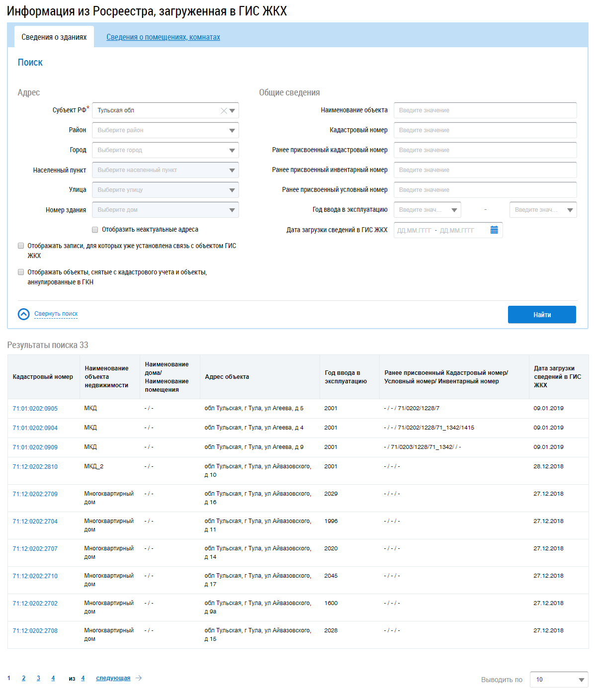The height and width of the screenshot is (700, 595).
Task: Clear the Тульская обл region selection
Action: (224, 111)
